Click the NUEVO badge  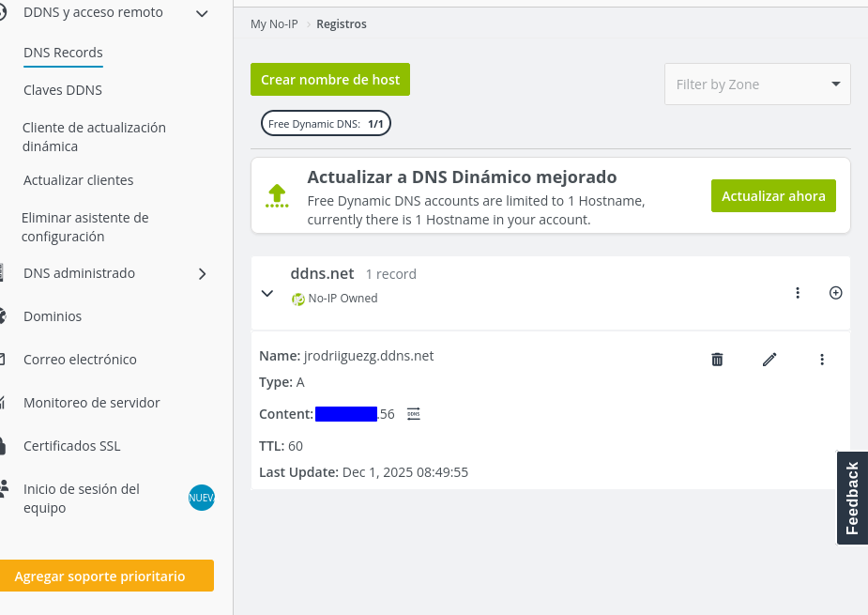[202, 498]
